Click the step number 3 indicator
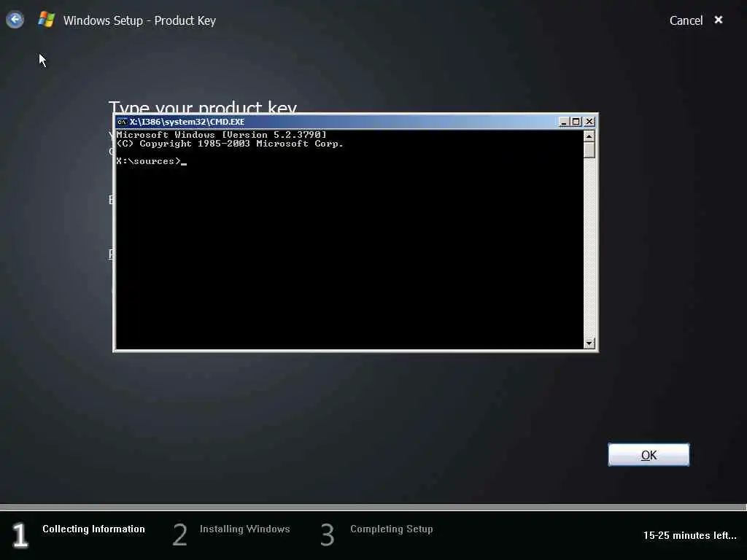This screenshot has height=560, width=747. [x=328, y=534]
